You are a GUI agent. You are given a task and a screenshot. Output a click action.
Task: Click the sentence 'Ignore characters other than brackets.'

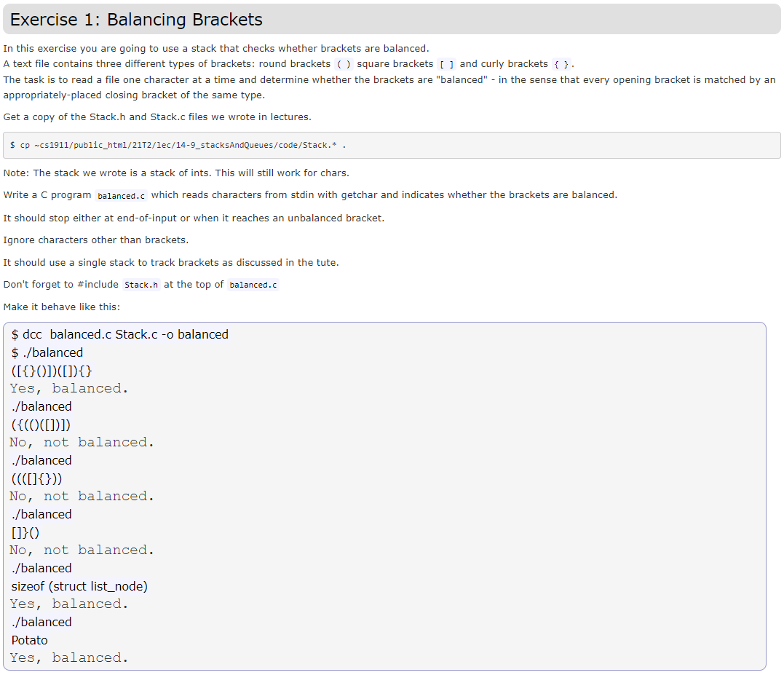coord(96,240)
